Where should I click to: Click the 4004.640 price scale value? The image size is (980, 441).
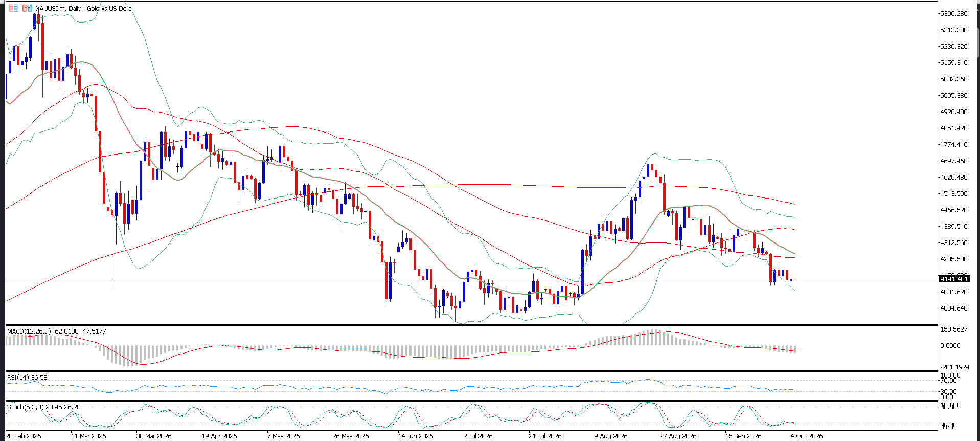[x=954, y=308]
